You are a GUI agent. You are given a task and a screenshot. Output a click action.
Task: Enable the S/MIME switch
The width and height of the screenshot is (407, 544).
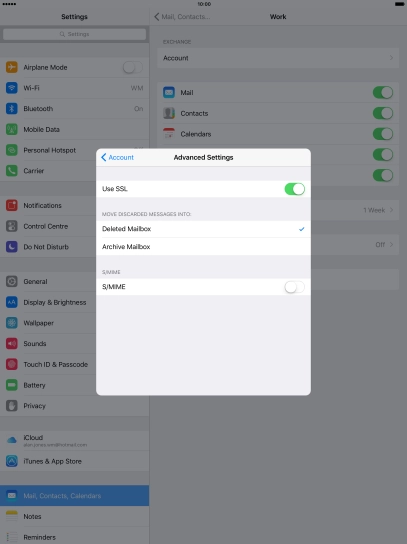[x=295, y=287]
